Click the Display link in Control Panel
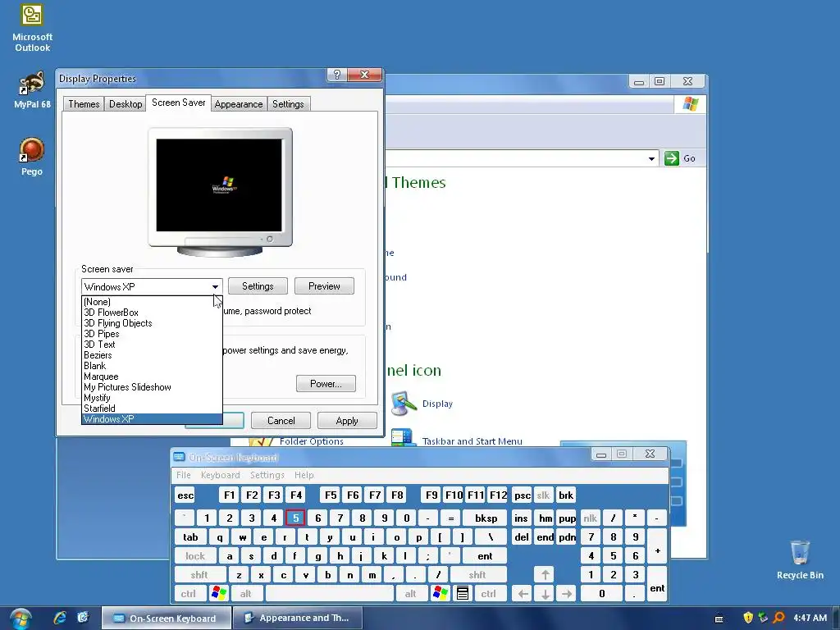Screen dimensions: 840x630 (x=437, y=404)
